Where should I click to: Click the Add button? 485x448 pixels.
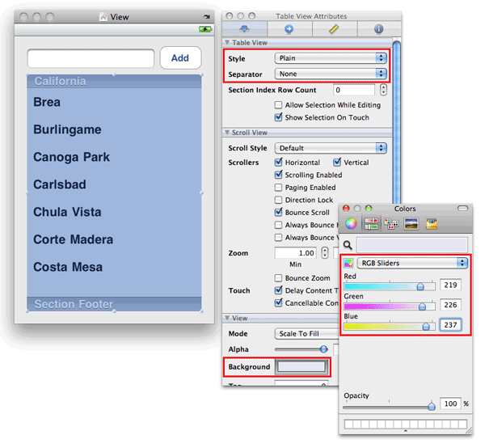180,58
